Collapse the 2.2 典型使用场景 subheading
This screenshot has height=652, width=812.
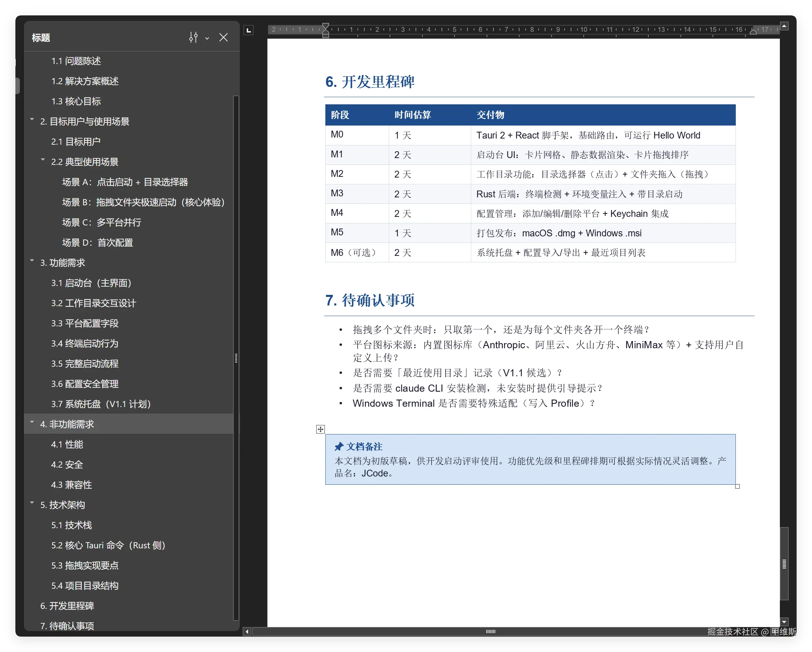[43, 160]
